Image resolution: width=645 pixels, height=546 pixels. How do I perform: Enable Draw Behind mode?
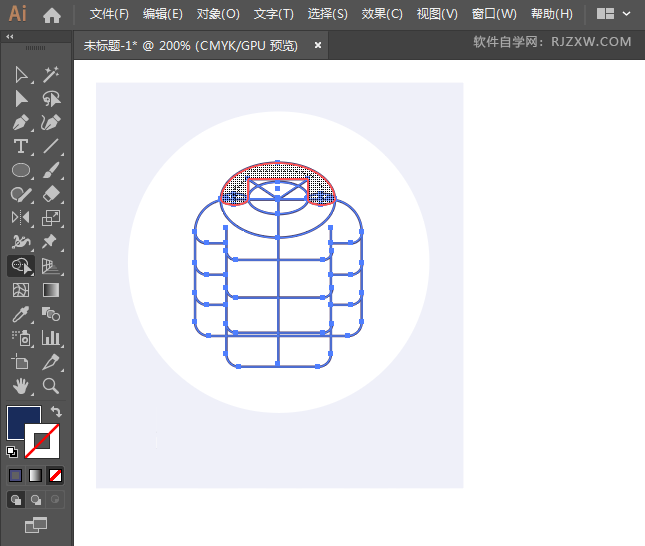36,499
